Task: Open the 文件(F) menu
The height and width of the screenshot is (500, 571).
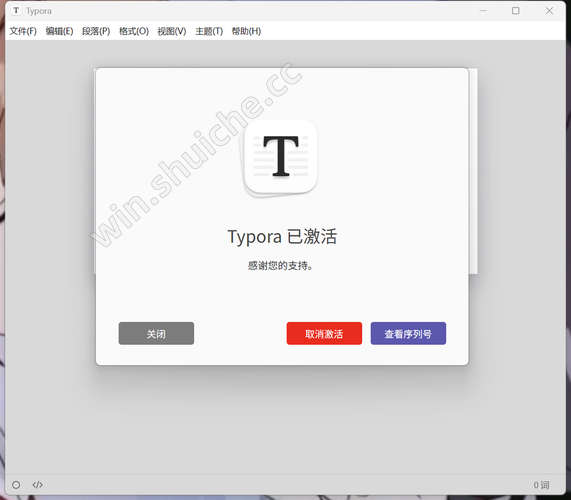Action: click(x=23, y=31)
